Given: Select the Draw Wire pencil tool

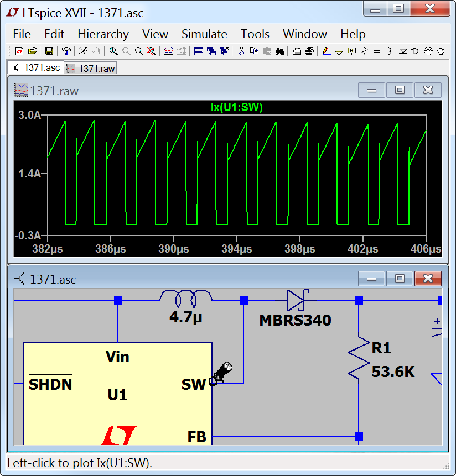Looking at the screenshot, I should pos(326,51).
